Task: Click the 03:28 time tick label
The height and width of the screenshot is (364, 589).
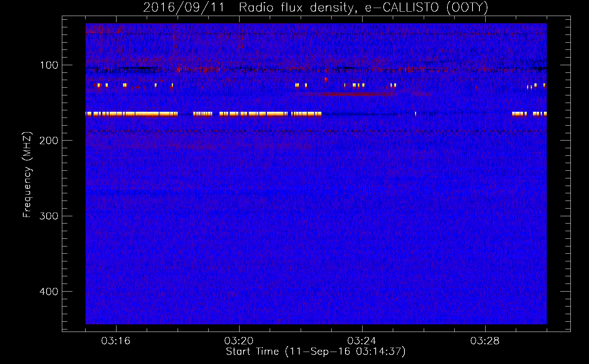Action: [x=485, y=341]
